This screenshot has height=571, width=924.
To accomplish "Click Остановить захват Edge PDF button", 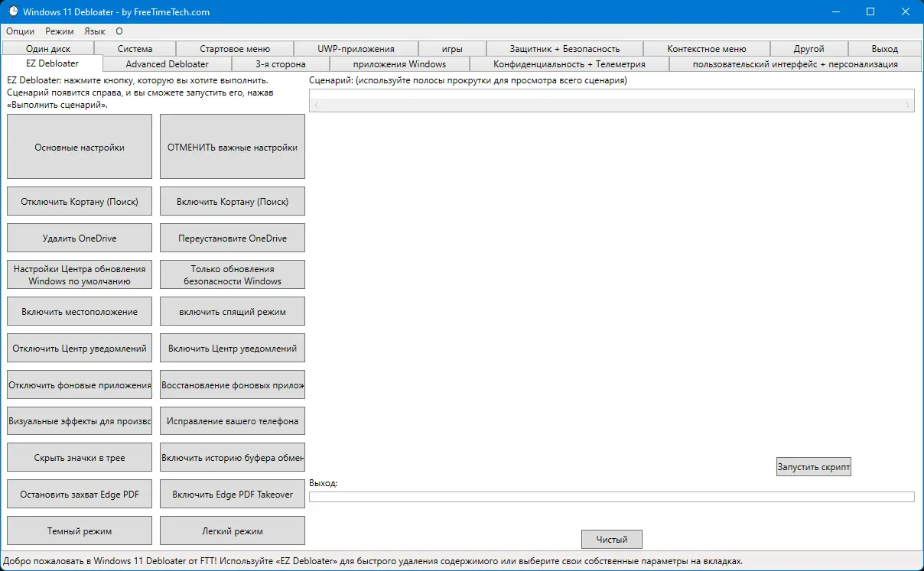I will click(x=80, y=494).
